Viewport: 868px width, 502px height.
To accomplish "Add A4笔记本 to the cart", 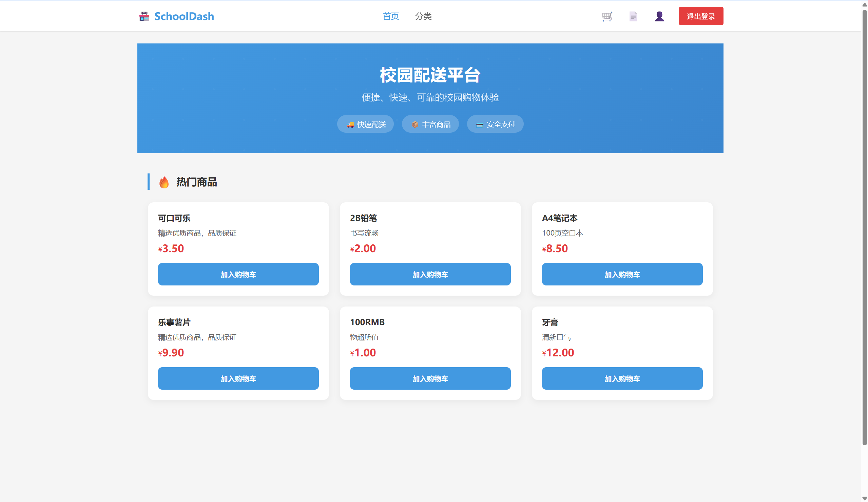I will tap(622, 274).
